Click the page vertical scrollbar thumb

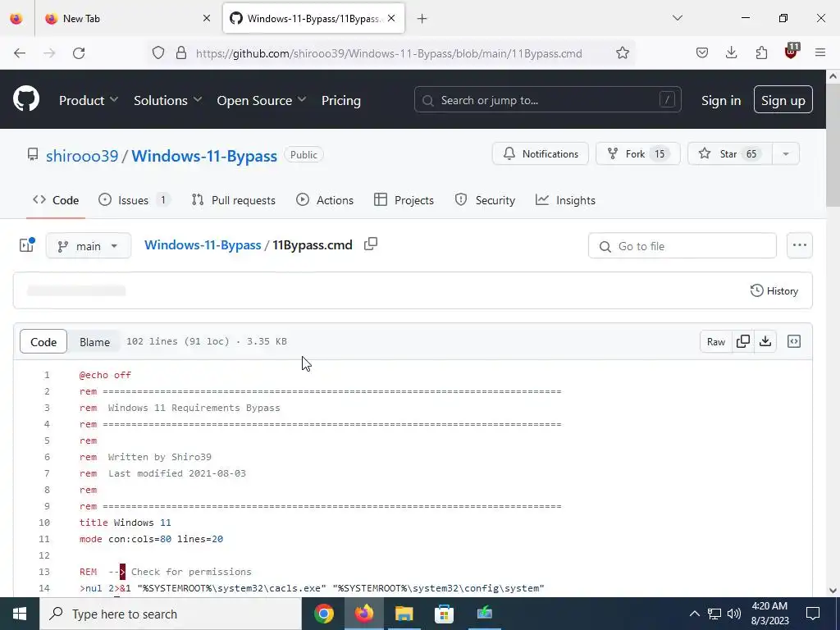click(x=833, y=144)
